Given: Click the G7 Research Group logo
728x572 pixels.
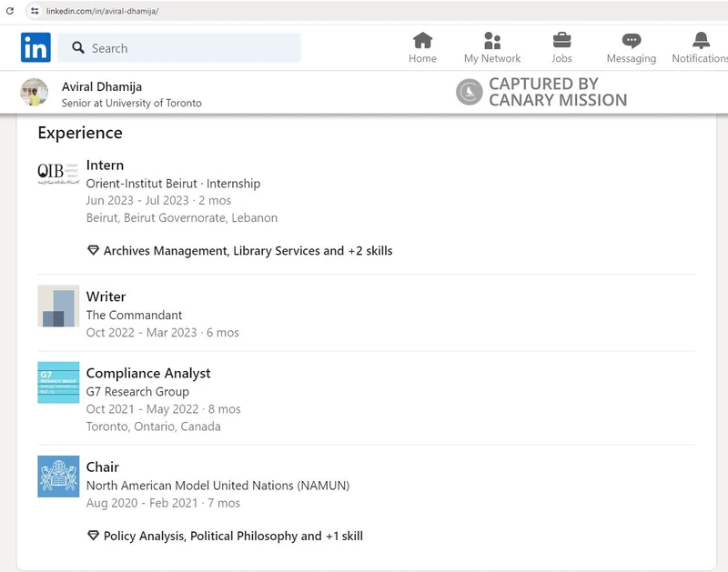Looking at the screenshot, I should pos(58,382).
